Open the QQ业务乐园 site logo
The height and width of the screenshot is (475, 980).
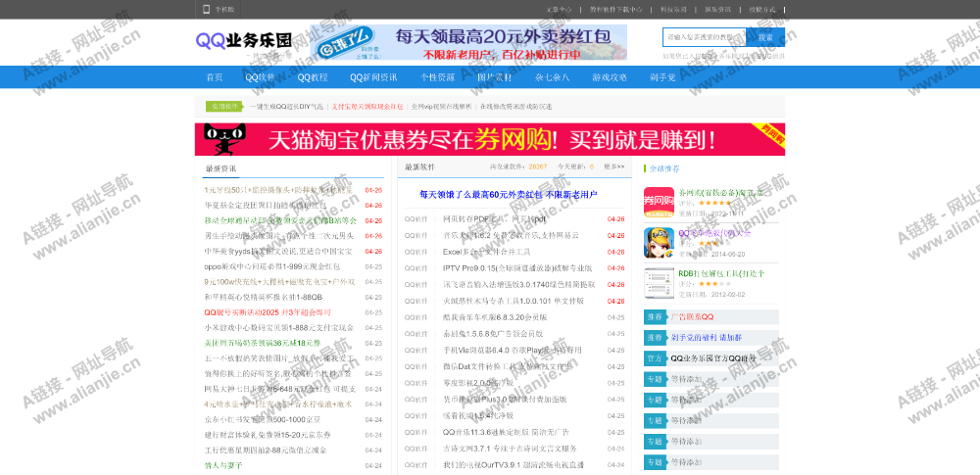point(244,41)
